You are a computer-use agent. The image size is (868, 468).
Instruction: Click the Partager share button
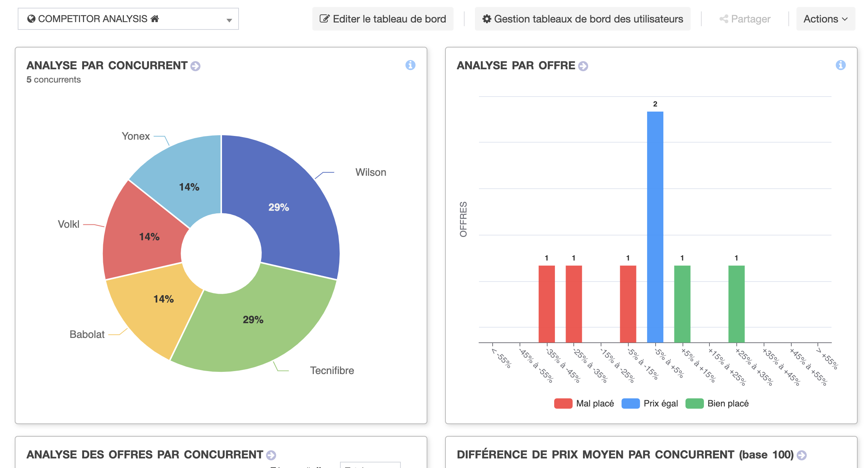pos(745,19)
